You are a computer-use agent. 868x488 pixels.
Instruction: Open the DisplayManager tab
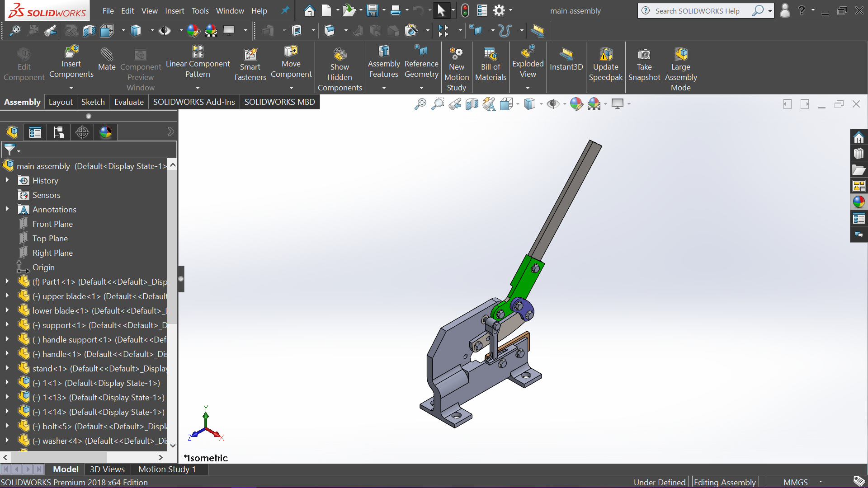pos(105,132)
